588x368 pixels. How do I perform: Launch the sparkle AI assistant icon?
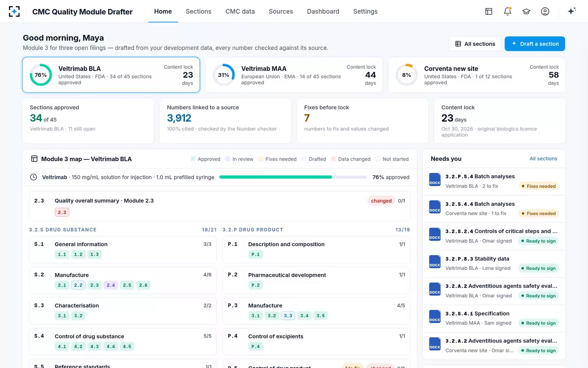tap(572, 11)
